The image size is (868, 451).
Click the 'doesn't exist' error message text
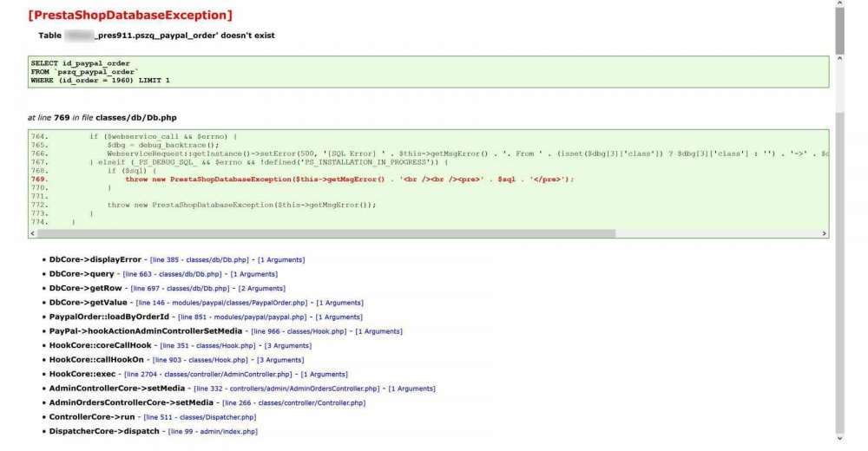[x=247, y=36]
